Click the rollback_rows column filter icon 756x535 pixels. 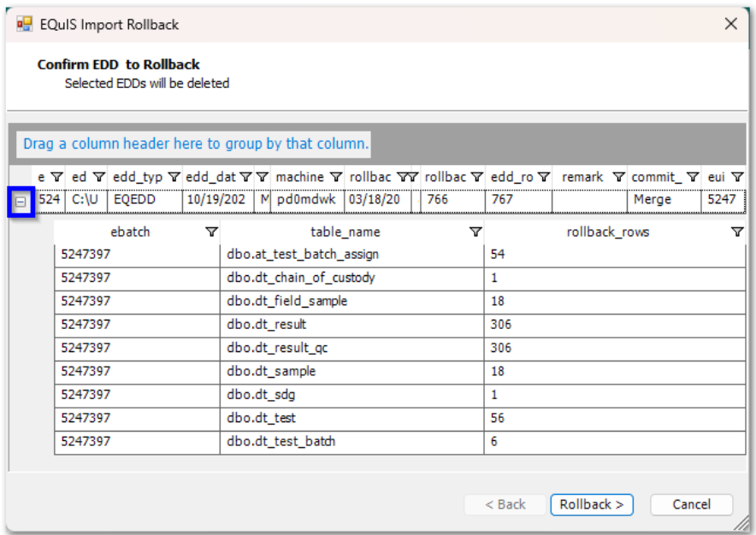point(736,232)
